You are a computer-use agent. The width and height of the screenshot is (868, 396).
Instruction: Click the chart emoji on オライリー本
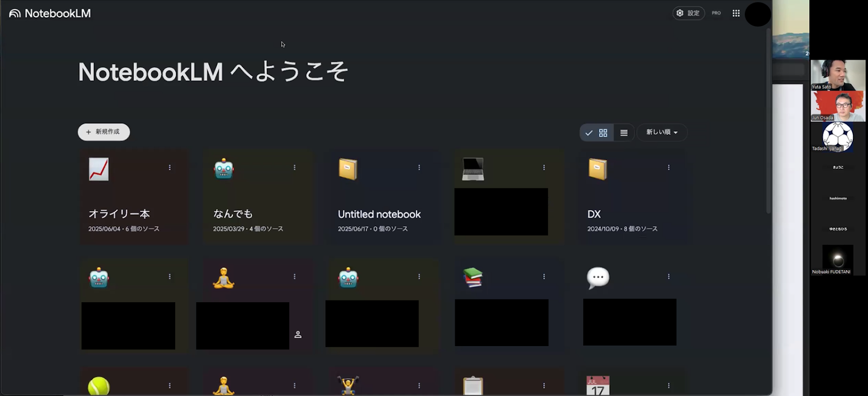99,169
